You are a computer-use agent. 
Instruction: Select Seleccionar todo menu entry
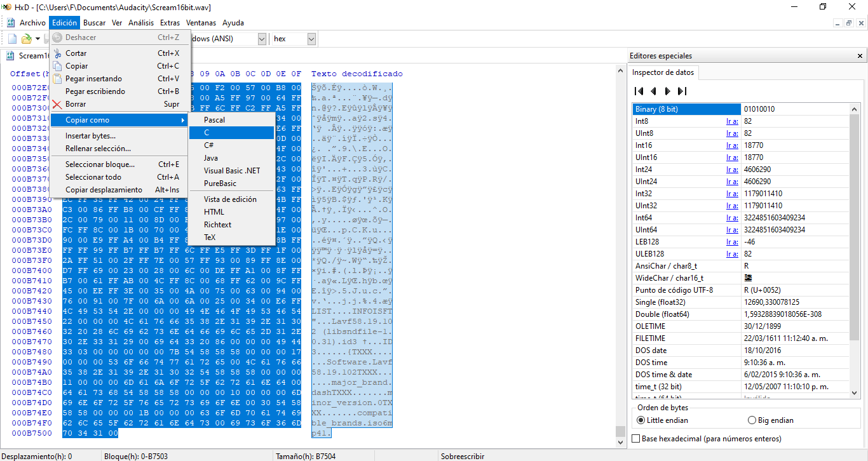click(120, 177)
